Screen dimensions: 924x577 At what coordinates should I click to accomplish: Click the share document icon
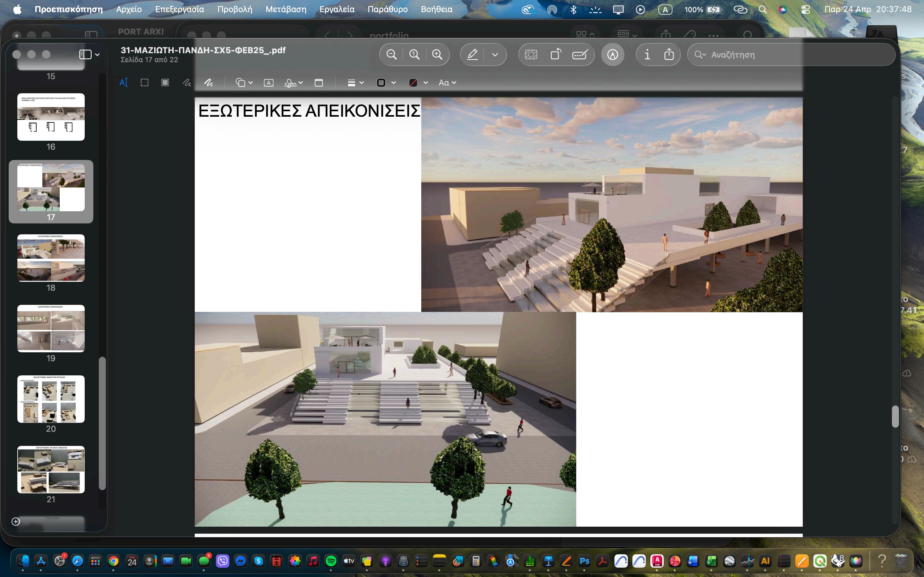669,54
